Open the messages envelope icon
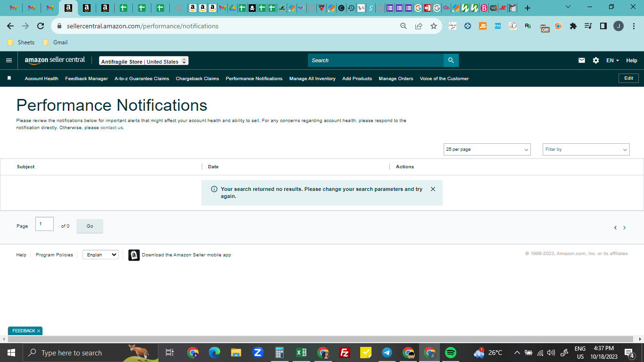 click(x=582, y=60)
